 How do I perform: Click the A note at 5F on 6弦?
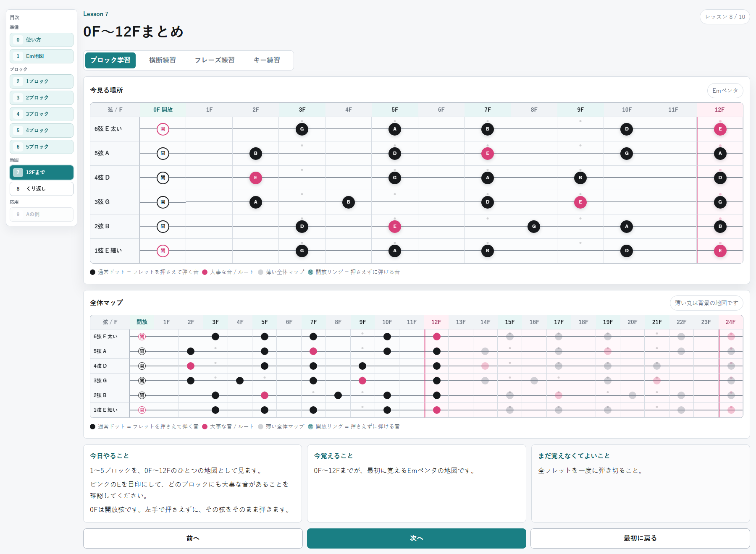(395, 129)
